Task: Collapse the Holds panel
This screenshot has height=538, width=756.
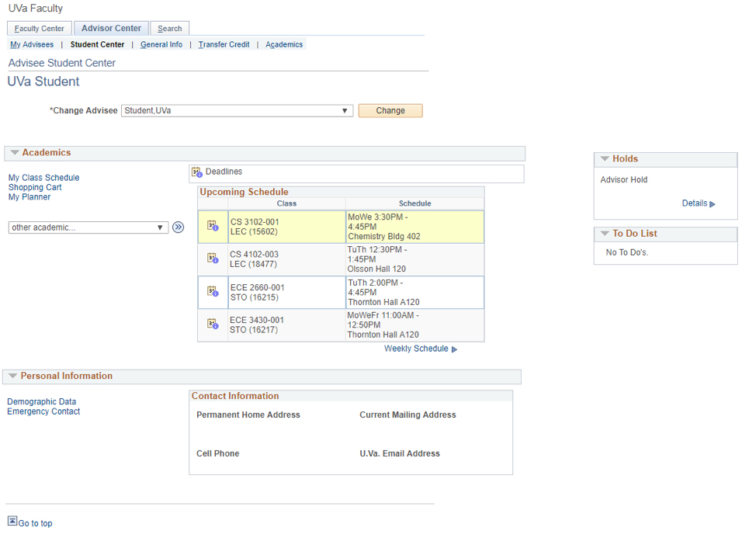Action: 604,159
